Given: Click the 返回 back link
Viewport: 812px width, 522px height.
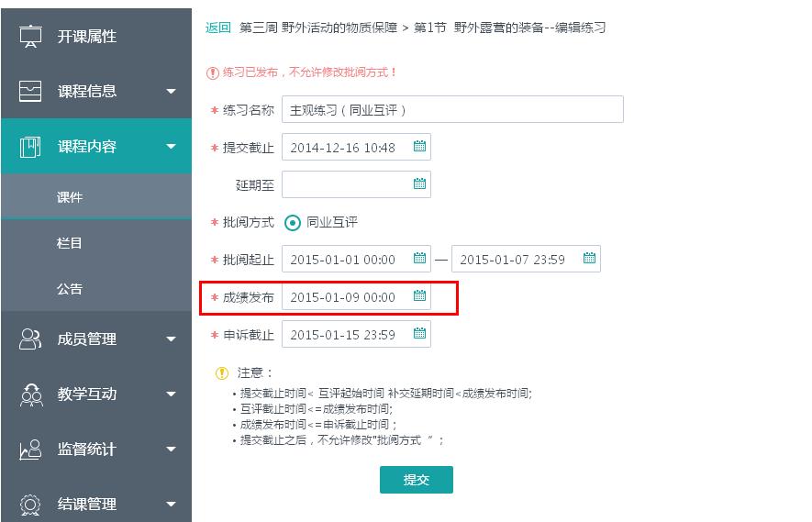Looking at the screenshot, I should pyautogui.click(x=218, y=28).
